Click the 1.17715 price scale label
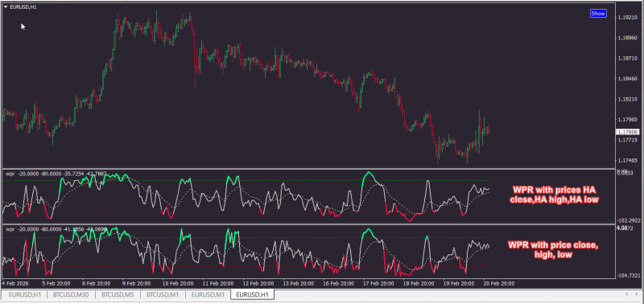Viewport: 644px width, 304px height. pos(628,140)
